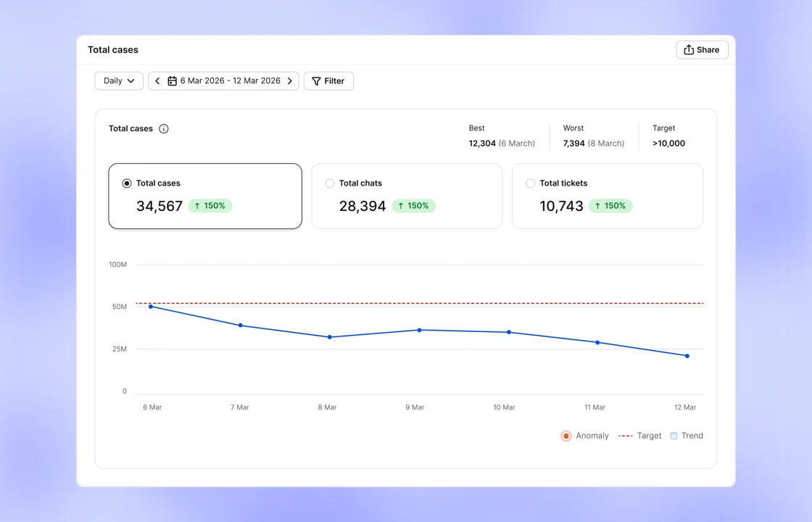Enable the Trend checkbox
Screen dimensions: 812x522
(x=674, y=436)
